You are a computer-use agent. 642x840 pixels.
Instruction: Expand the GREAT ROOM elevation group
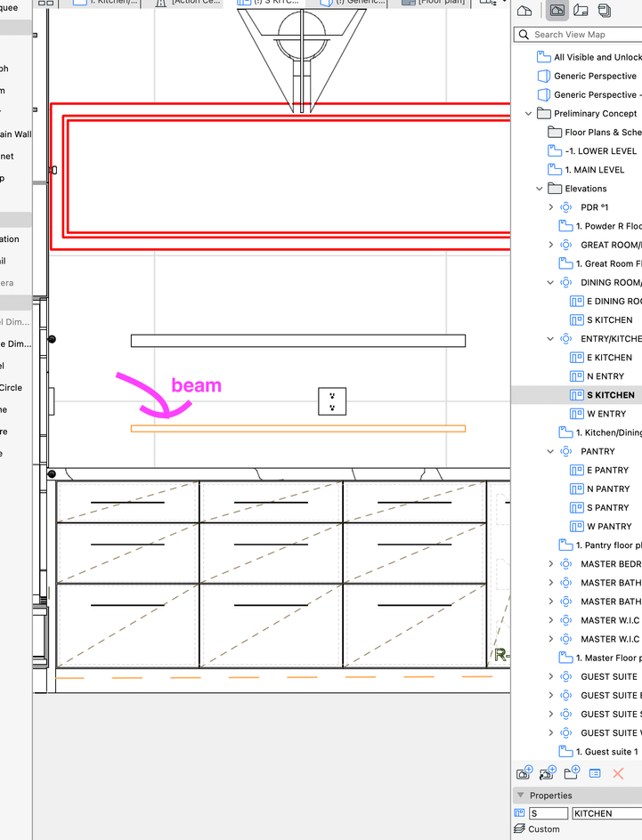click(x=550, y=245)
